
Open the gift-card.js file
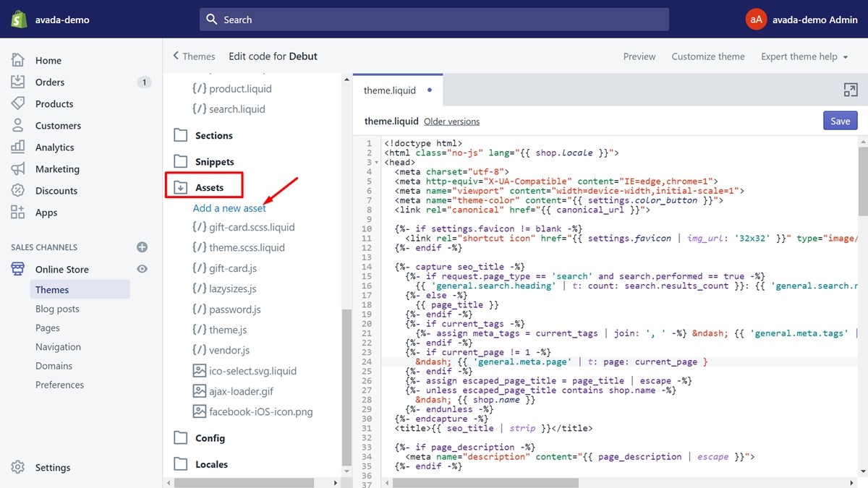pos(233,268)
